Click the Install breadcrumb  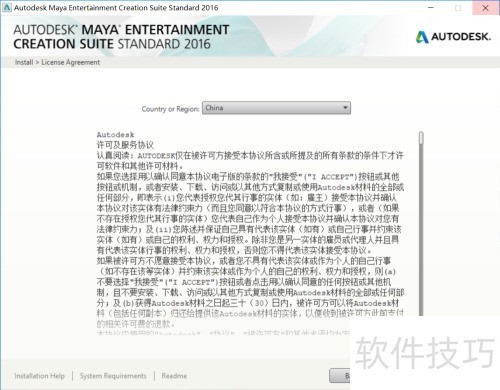click(24, 62)
